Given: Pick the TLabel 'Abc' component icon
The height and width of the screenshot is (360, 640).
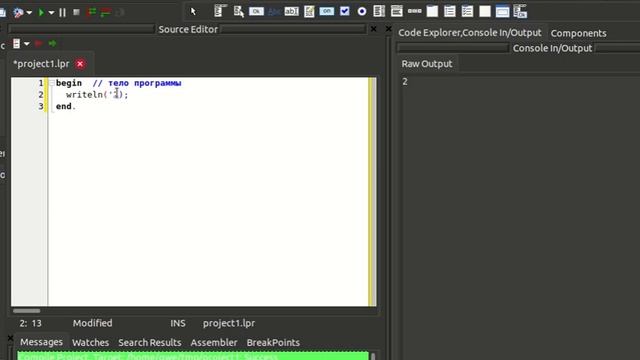Looking at the screenshot, I should click(x=274, y=11).
